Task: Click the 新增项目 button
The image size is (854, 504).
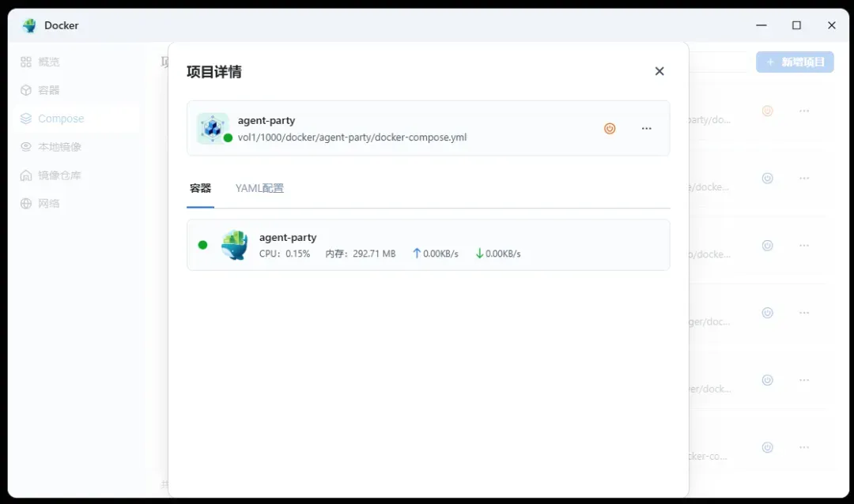Action: (x=795, y=62)
